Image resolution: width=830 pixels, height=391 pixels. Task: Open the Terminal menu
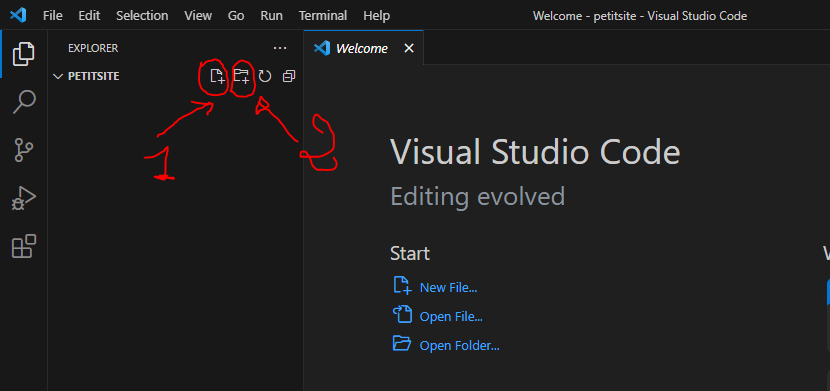[x=323, y=16]
